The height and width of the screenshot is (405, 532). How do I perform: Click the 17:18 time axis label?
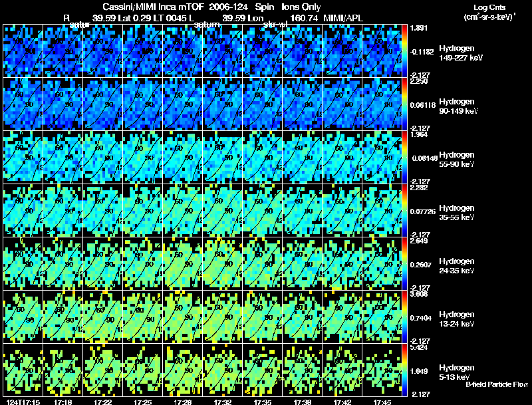(63, 402)
